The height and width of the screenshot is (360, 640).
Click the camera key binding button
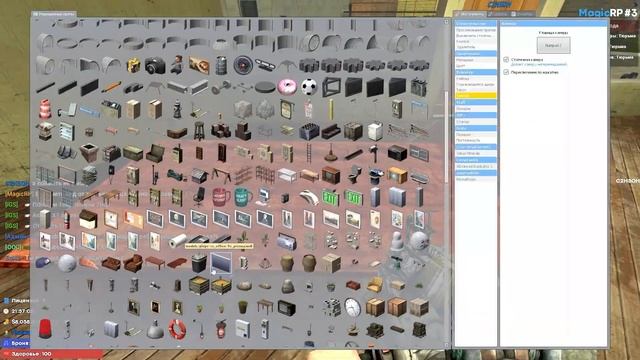click(x=553, y=45)
